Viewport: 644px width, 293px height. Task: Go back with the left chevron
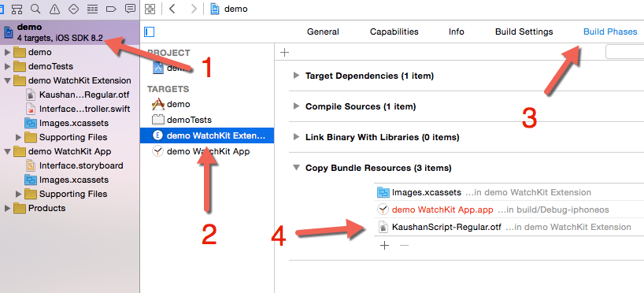point(172,9)
